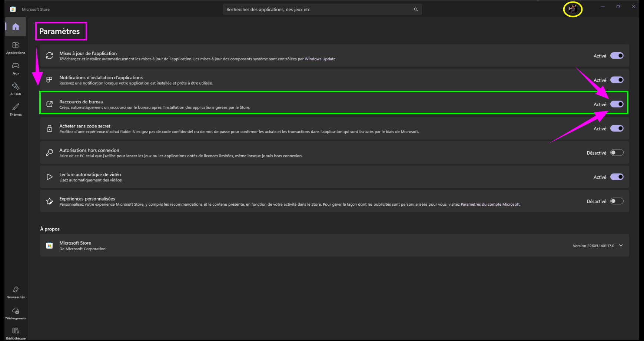Screen dimensions: 644x341
Task: Enable Autorisations hors connexion switch
Action: [x=617, y=153]
